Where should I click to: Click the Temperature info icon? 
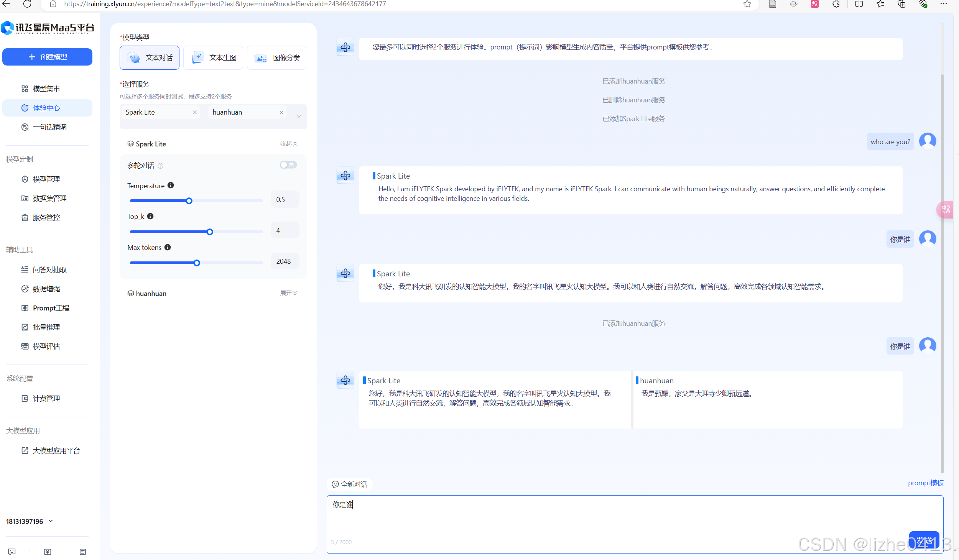(171, 186)
